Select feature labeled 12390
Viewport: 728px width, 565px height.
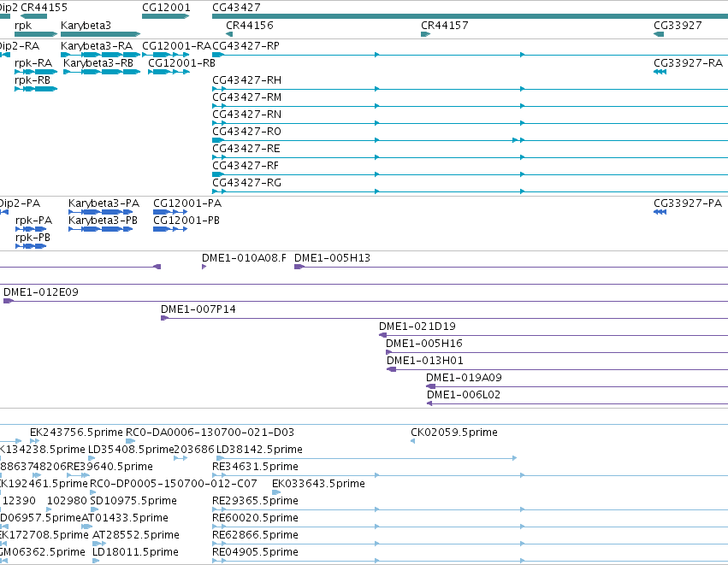[19, 501]
